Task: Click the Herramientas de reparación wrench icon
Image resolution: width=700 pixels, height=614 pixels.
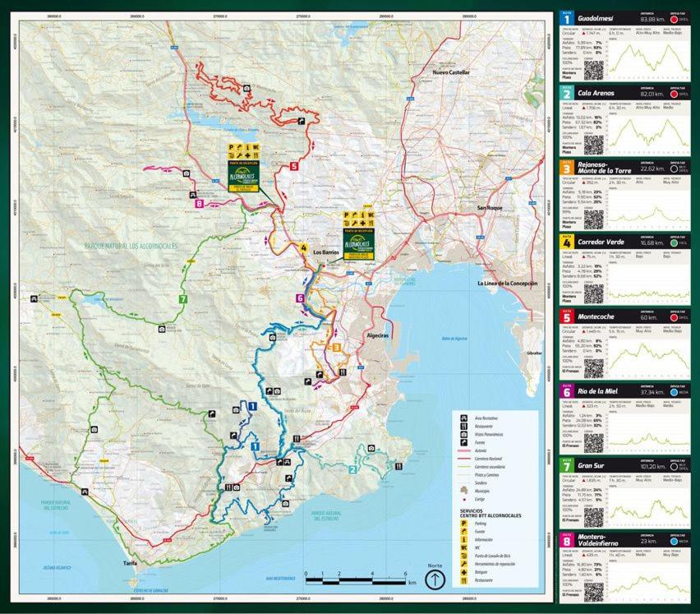Action: [x=464, y=562]
